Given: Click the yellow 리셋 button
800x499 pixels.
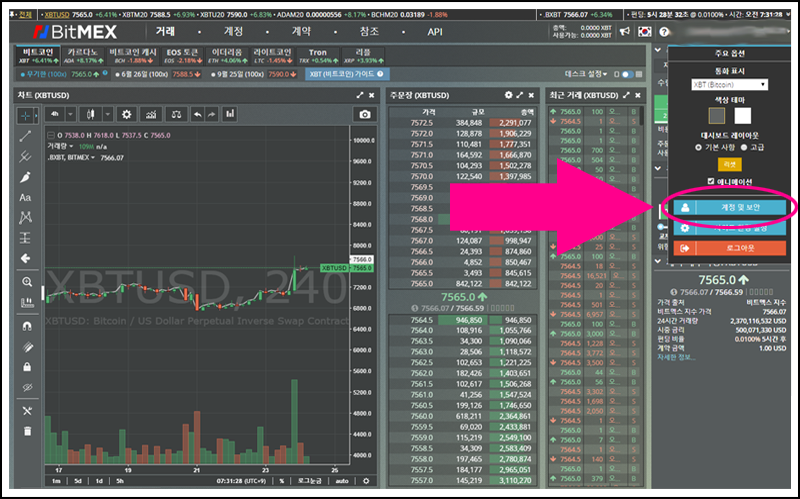Looking at the screenshot, I should tap(730, 164).
